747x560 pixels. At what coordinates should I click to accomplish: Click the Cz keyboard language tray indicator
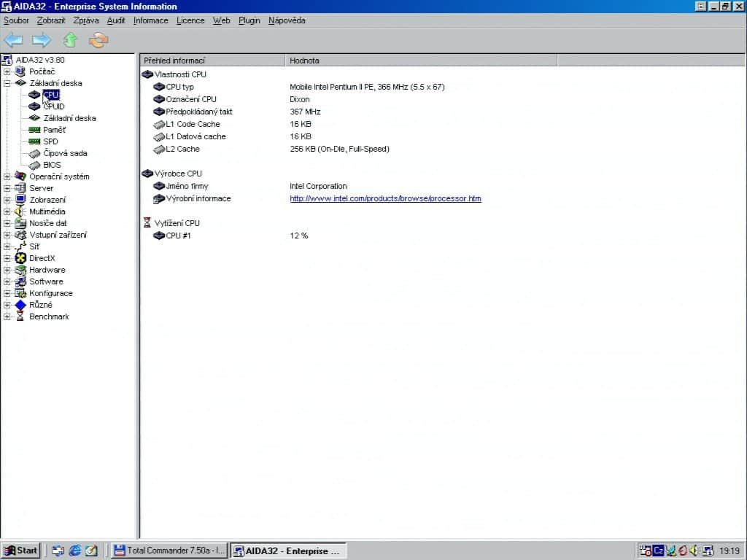pos(659,551)
